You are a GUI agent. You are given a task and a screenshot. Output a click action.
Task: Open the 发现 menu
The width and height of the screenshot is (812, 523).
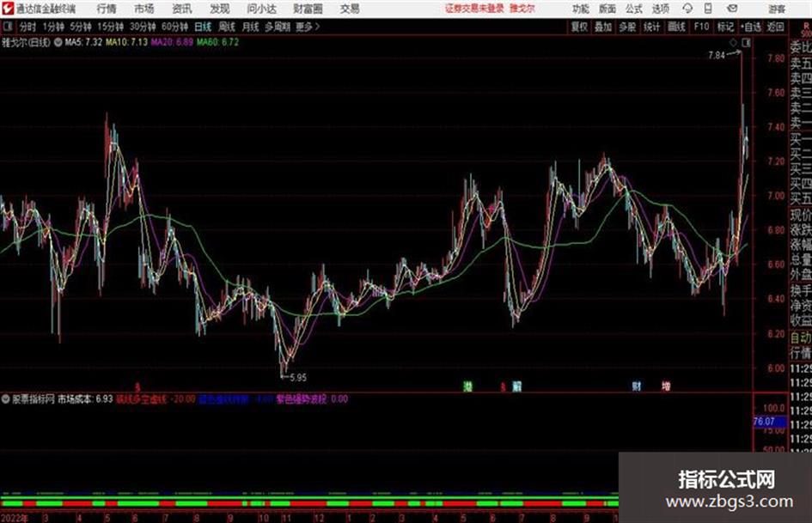pos(220,9)
